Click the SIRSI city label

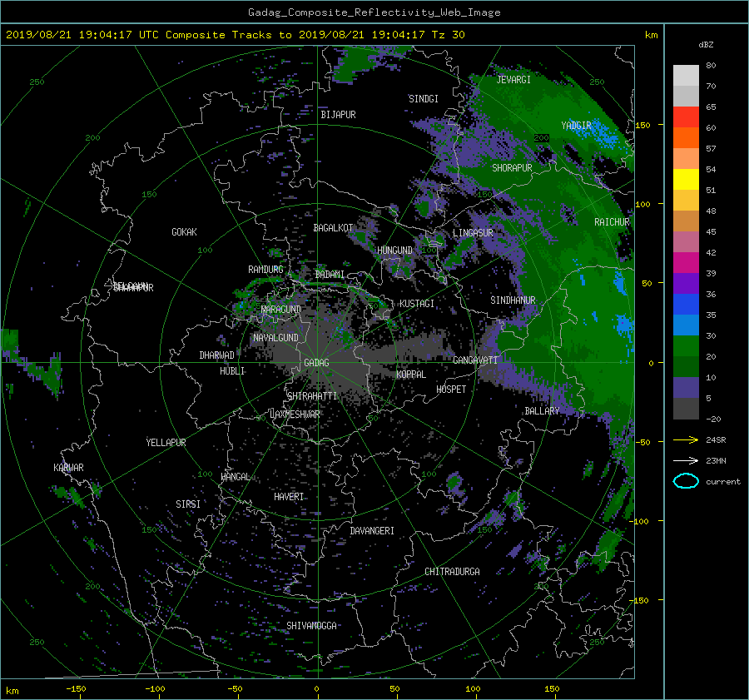point(188,504)
